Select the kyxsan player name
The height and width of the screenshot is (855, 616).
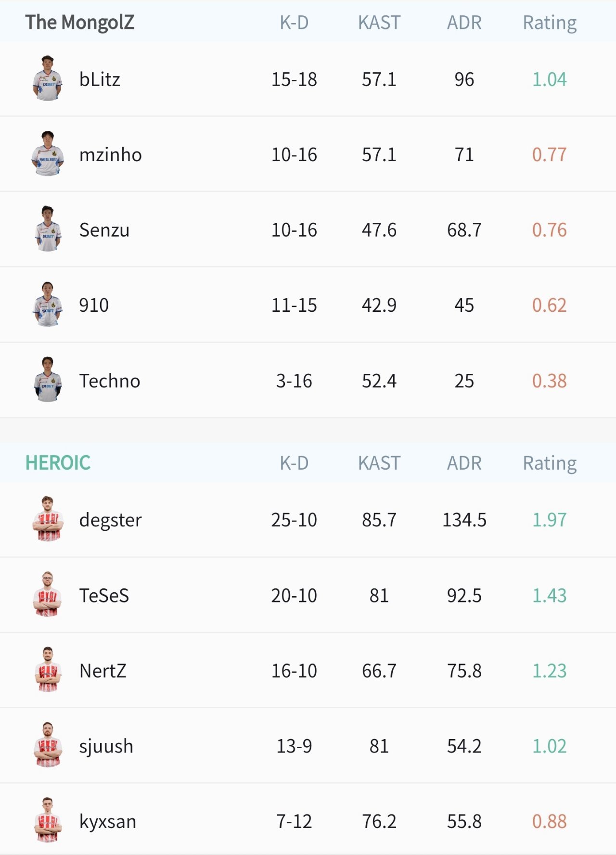(108, 821)
